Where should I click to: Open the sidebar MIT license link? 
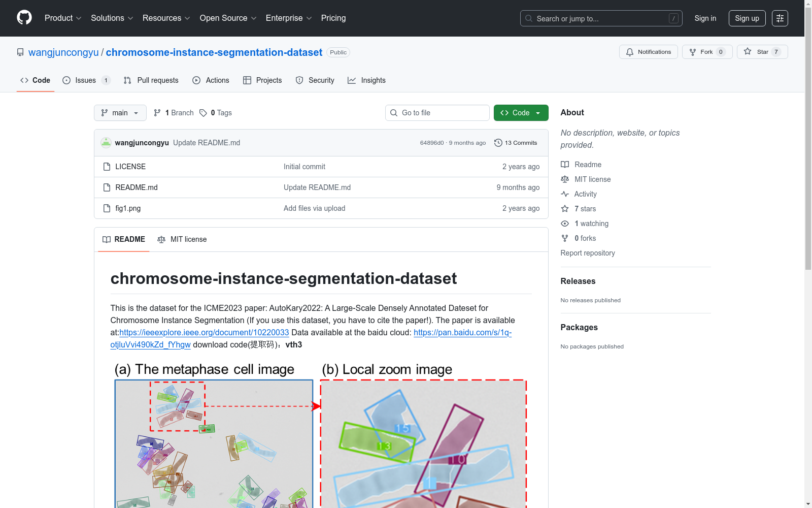pyautogui.click(x=592, y=179)
